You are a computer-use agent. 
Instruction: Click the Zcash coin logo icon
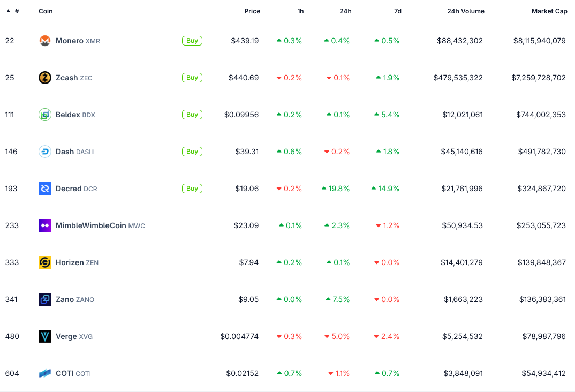45,78
